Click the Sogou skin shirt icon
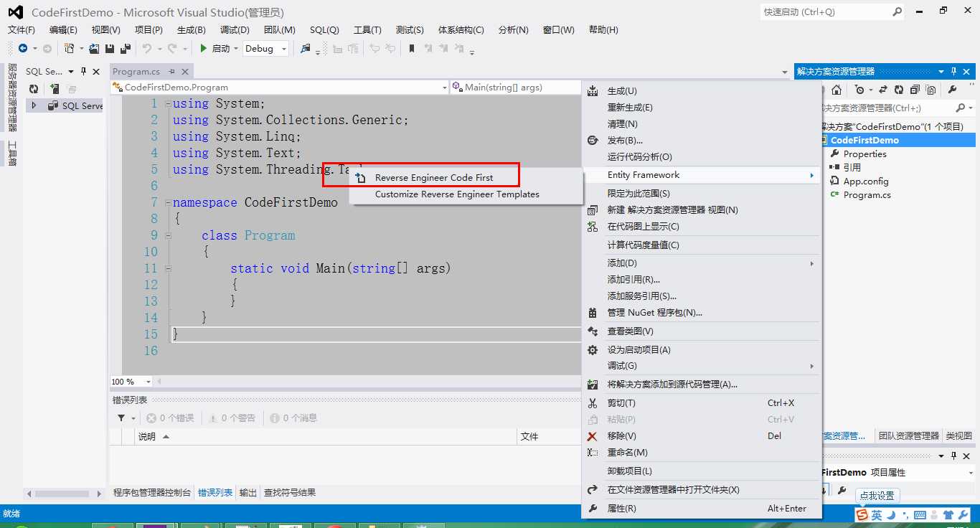 (x=948, y=515)
